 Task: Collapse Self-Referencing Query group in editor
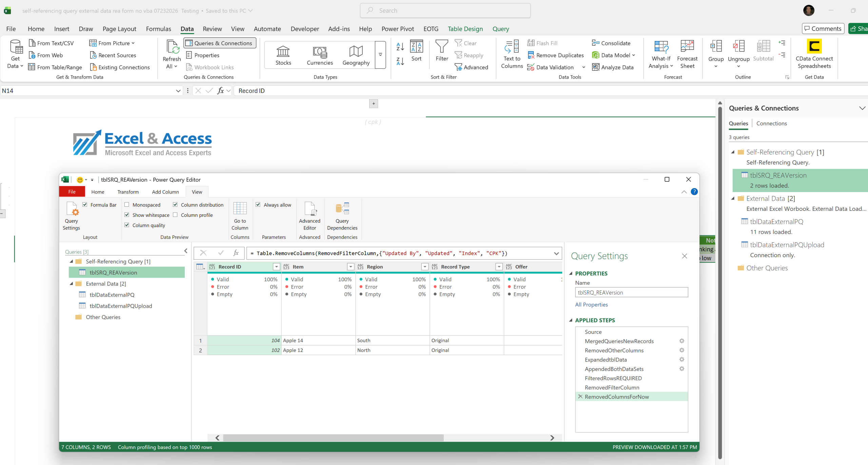pyautogui.click(x=72, y=261)
